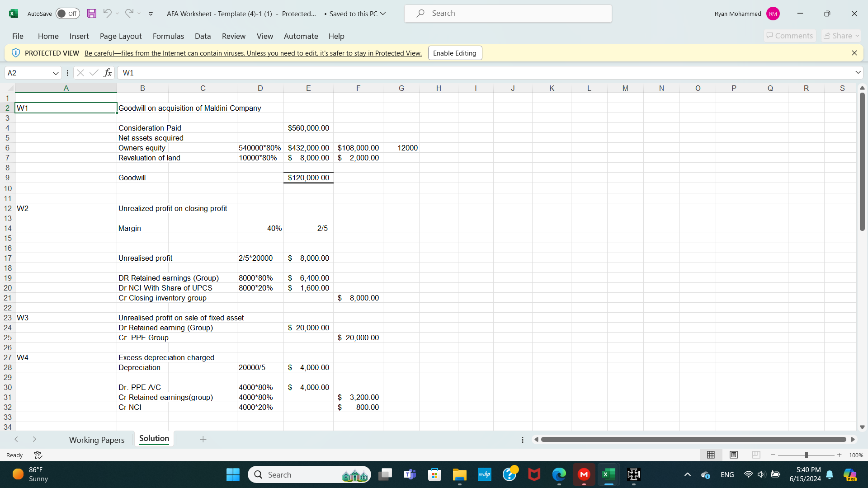Click the Save icon in title bar
This screenshot has height=488, width=868.
[x=92, y=14]
